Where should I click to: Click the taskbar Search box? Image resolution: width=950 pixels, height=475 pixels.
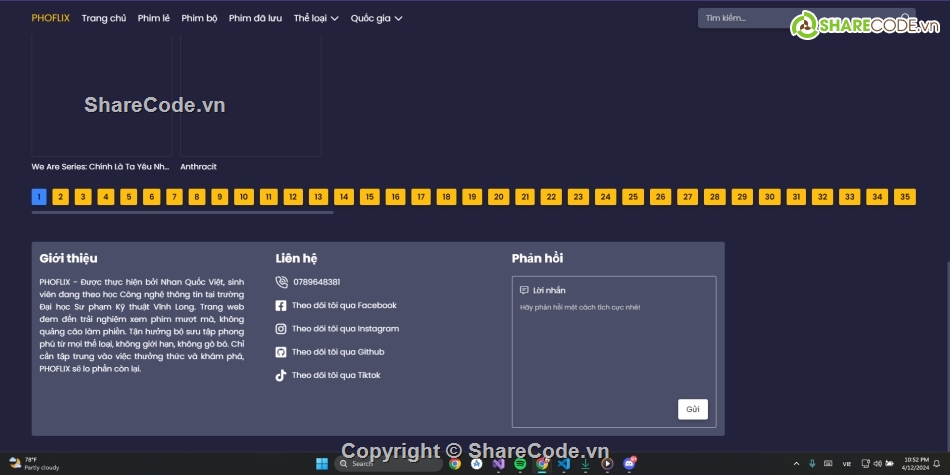(x=388, y=464)
